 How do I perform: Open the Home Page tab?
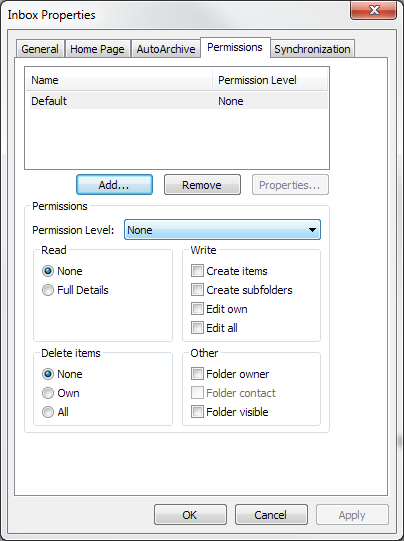point(97,49)
